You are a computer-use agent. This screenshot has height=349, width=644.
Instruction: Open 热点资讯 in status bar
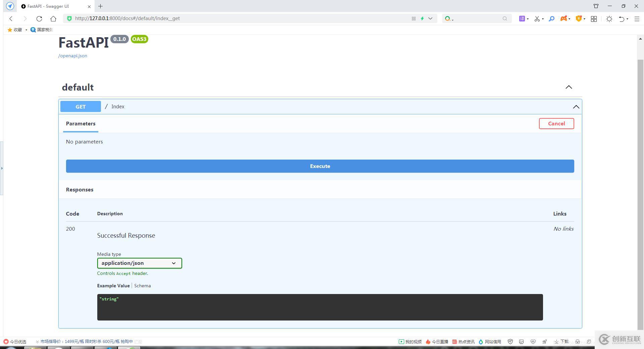coord(463,342)
